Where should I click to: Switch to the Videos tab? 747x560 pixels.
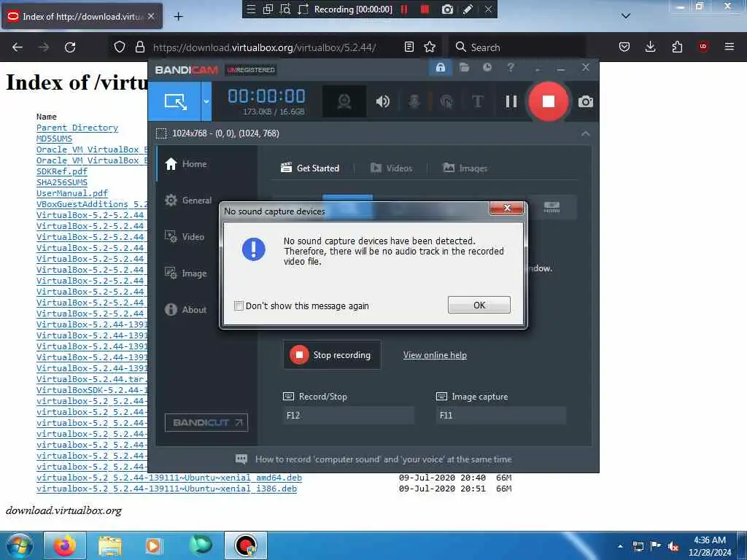tap(392, 168)
